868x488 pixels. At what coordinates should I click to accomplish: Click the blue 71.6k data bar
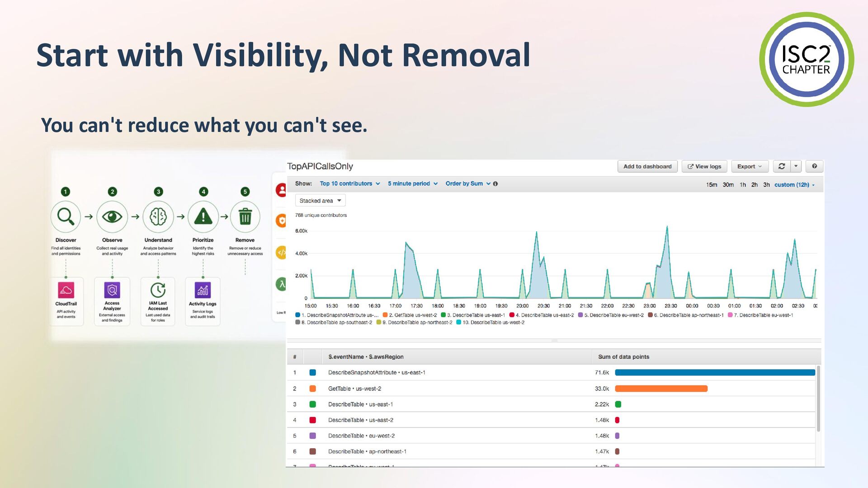715,373
